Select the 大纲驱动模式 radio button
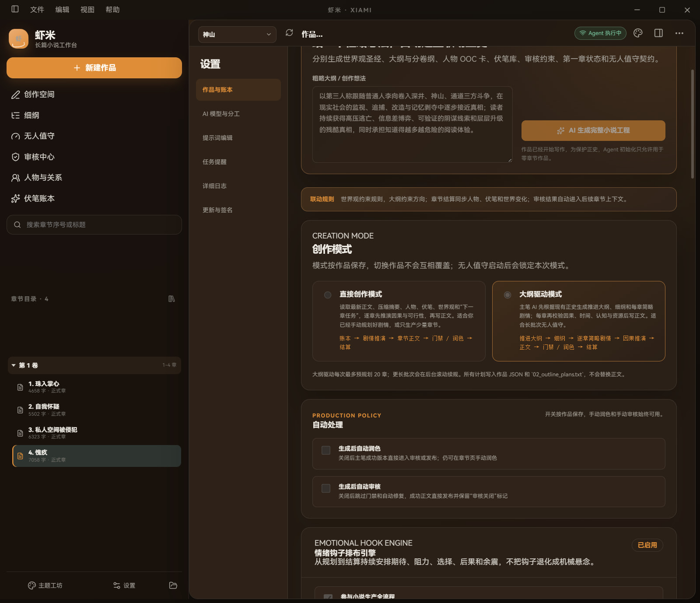Viewport: 700px width, 603px height. coord(507,295)
